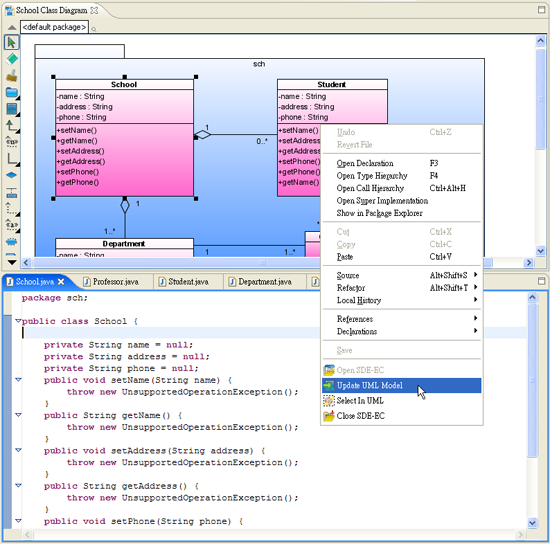
Task: Select the Package folder tool
Action: tap(12, 92)
